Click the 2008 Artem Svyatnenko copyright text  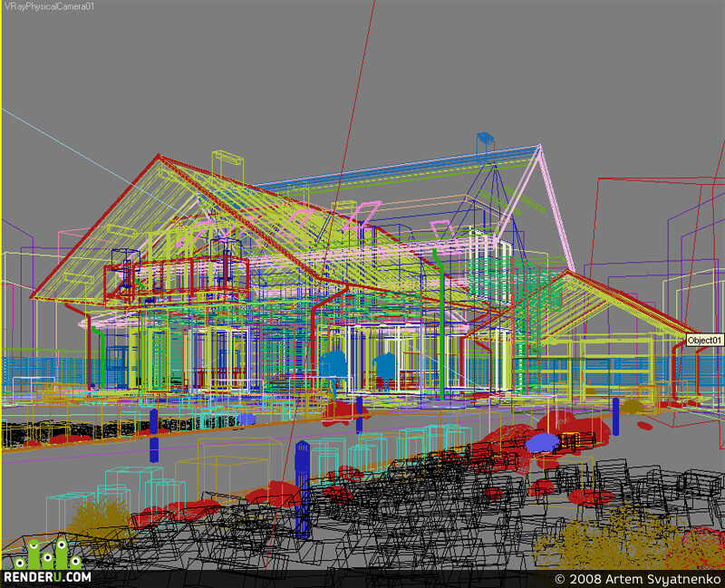tap(638, 579)
